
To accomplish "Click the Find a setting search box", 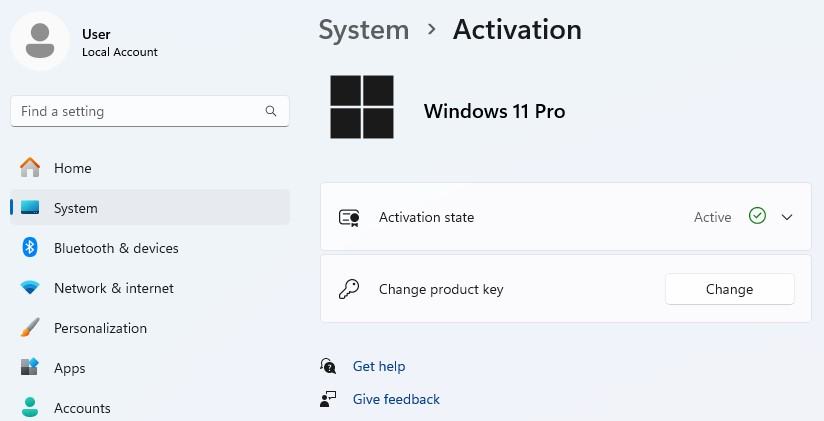I will pyautogui.click(x=150, y=111).
